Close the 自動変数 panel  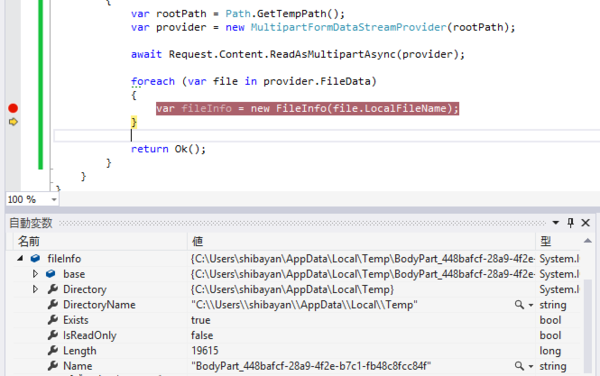pos(585,223)
